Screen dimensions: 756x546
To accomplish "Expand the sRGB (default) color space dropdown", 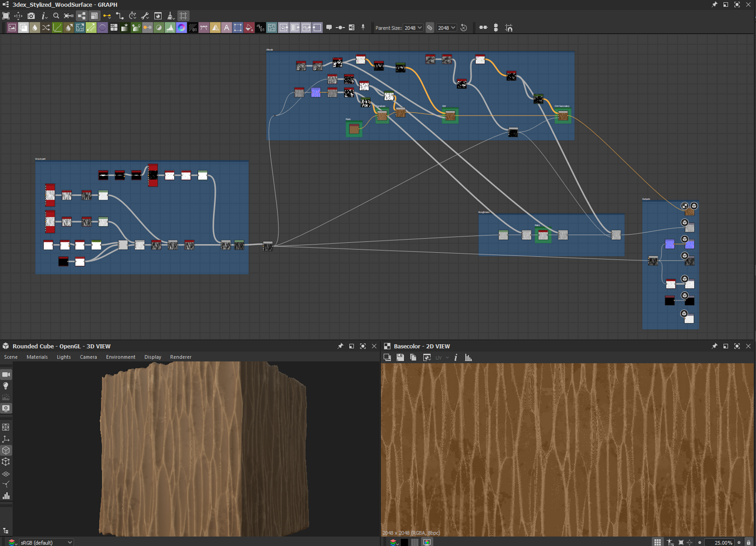I will [x=46, y=542].
